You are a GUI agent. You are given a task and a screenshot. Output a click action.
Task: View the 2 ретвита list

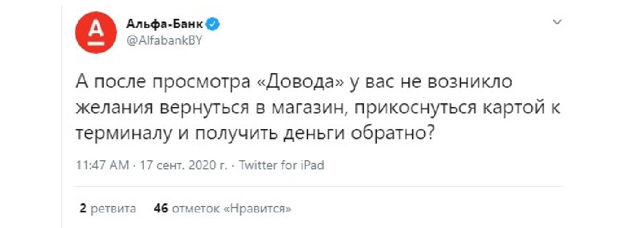point(108,208)
